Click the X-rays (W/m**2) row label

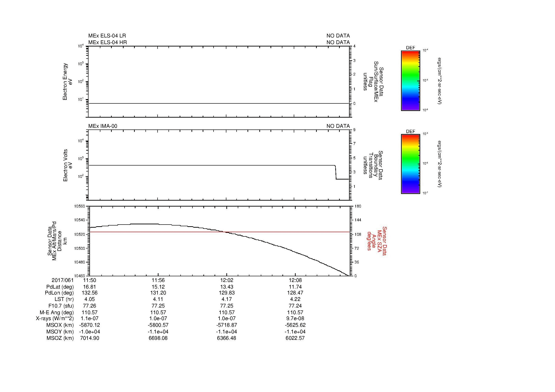55,318
